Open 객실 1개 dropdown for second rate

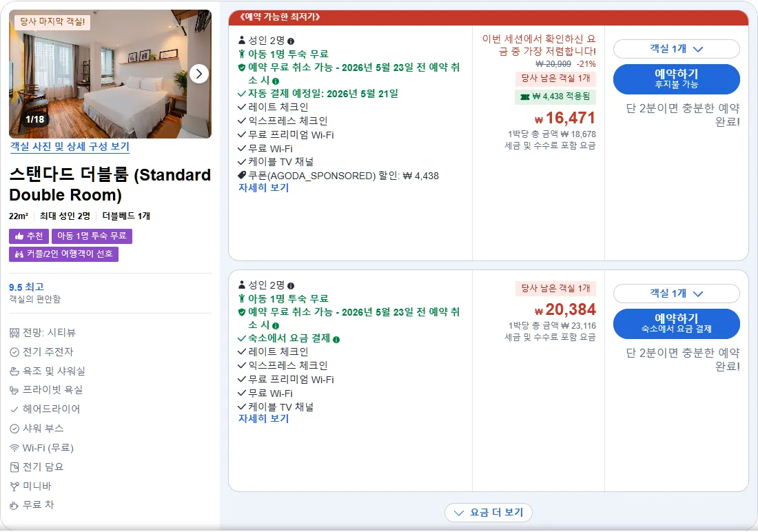pyautogui.click(x=676, y=294)
